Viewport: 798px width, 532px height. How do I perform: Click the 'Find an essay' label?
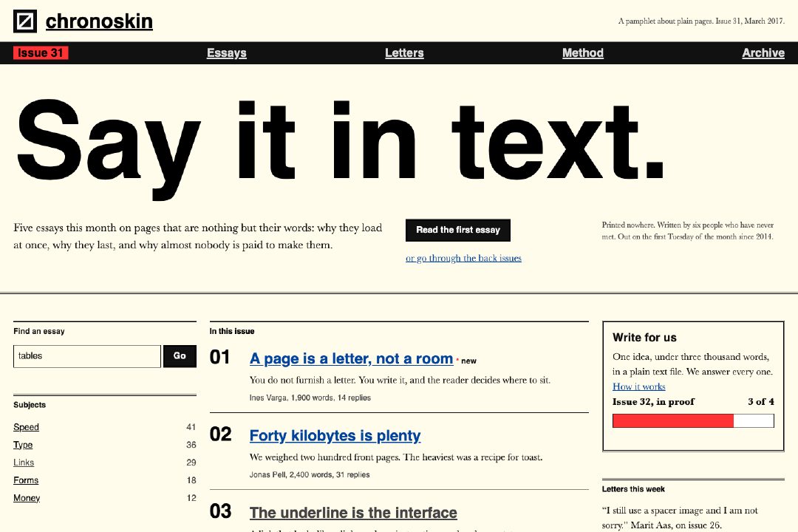38,332
